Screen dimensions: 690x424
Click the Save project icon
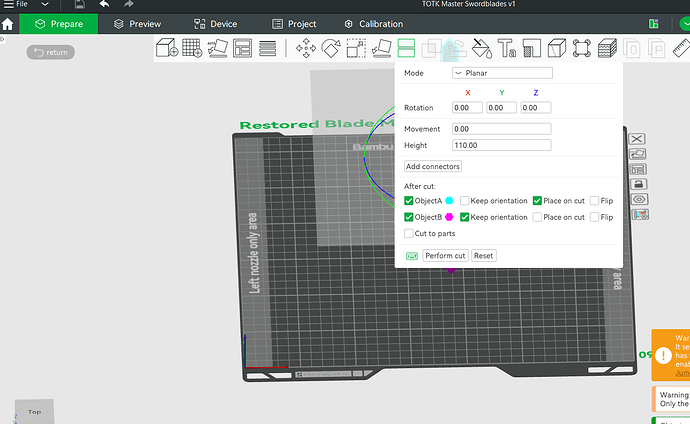[79, 4]
